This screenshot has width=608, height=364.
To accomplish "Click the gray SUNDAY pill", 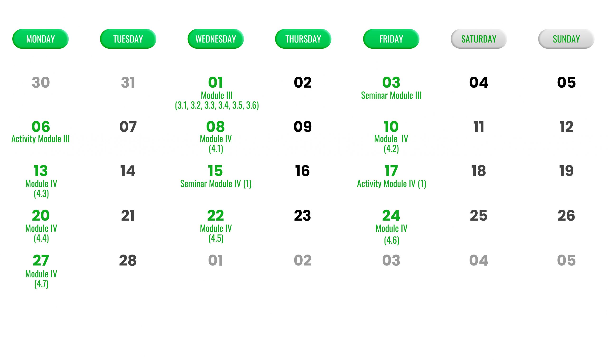I will pos(566,39).
